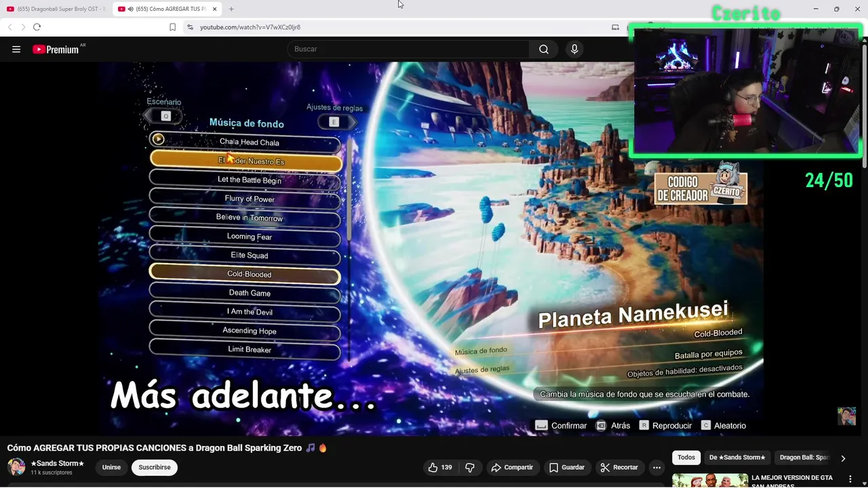The width and height of the screenshot is (868, 488).
Task: Reload the YouTube page
Action: point(37,27)
